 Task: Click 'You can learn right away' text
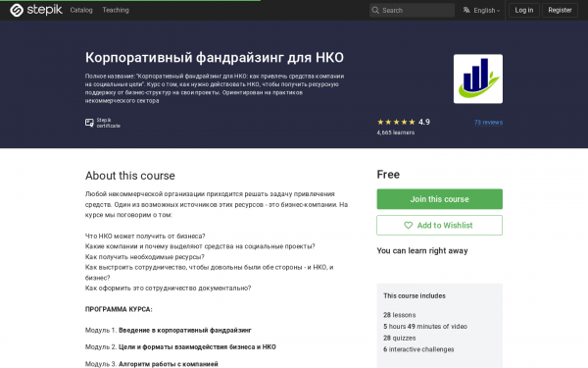point(422,251)
